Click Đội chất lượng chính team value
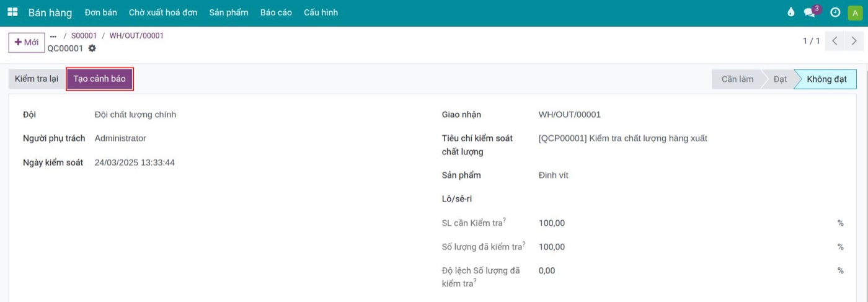868x302 pixels. coord(135,114)
